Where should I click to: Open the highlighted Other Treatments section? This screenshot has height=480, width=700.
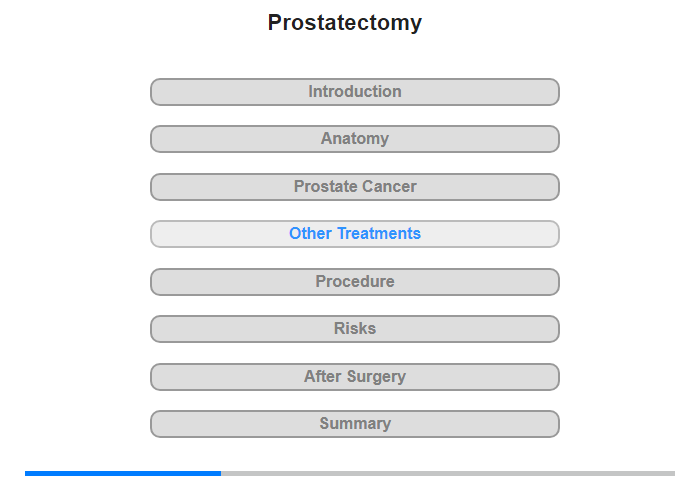354,234
